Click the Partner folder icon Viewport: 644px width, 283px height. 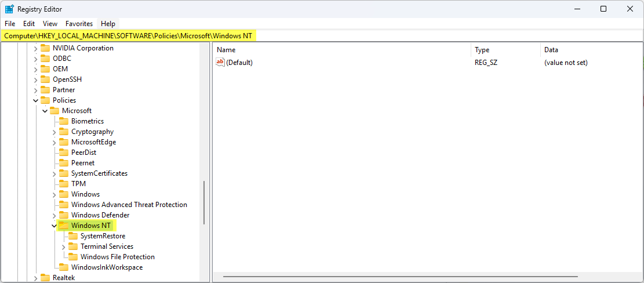[45, 90]
